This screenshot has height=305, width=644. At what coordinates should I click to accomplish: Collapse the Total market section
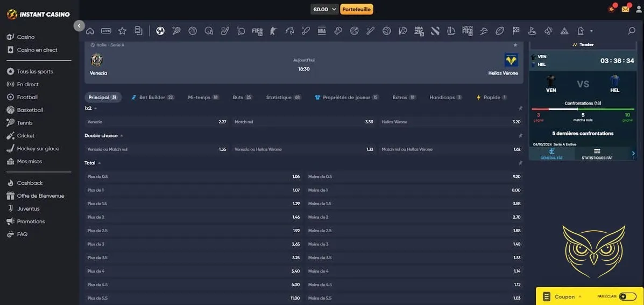click(100, 163)
